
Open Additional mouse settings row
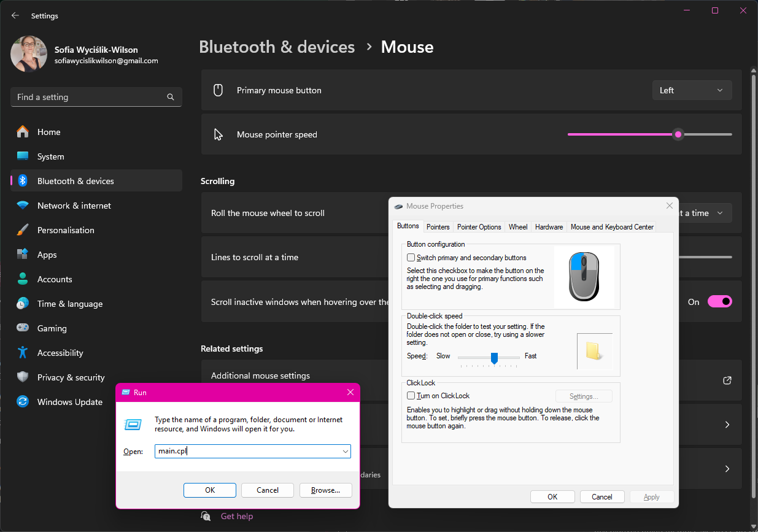click(471, 380)
